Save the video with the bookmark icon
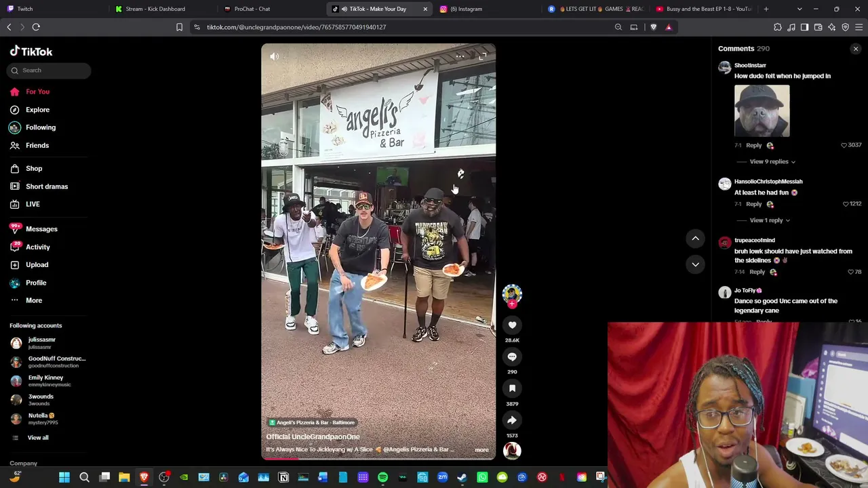The width and height of the screenshot is (868, 488). click(x=512, y=388)
